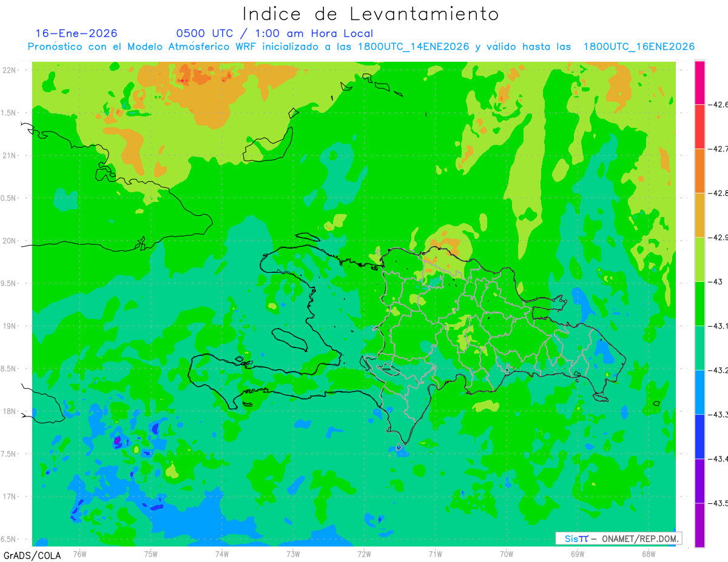Pick the lime swatch between -42.9 and -43
Viewport: 728px width, 562px height.
(x=699, y=259)
